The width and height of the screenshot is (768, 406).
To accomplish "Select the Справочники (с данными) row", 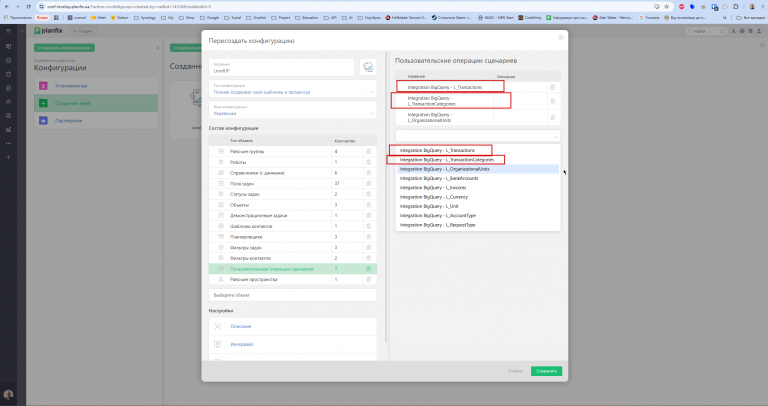I will tap(292, 173).
